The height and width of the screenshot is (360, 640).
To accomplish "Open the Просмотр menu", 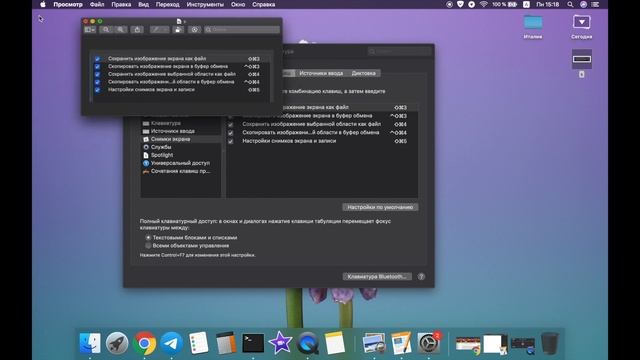I will (68, 4).
